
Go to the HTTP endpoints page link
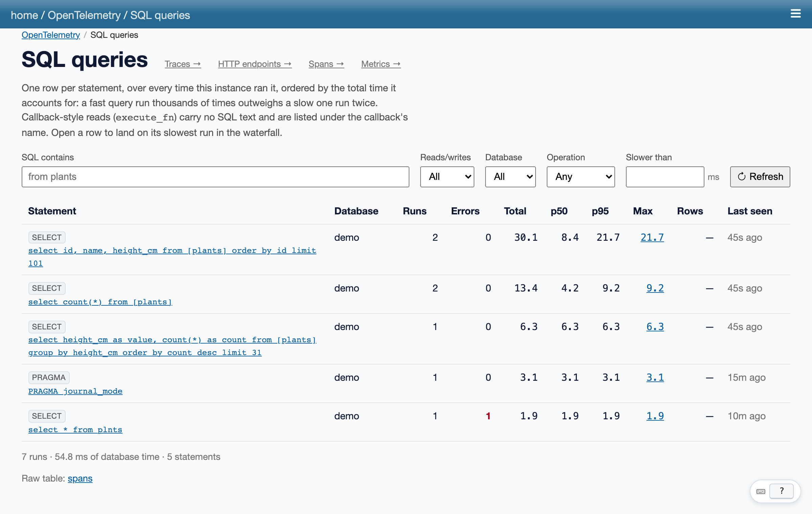pyautogui.click(x=255, y=64)
